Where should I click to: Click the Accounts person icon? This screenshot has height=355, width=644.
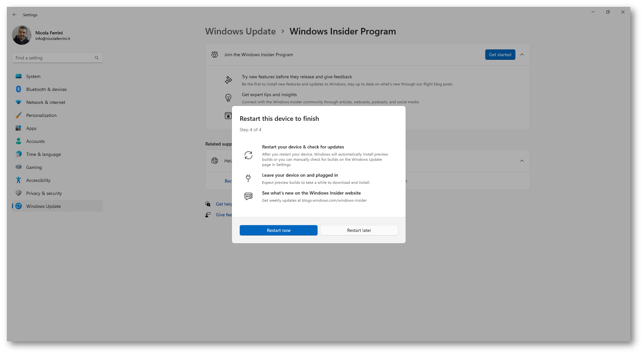point(19,141)
